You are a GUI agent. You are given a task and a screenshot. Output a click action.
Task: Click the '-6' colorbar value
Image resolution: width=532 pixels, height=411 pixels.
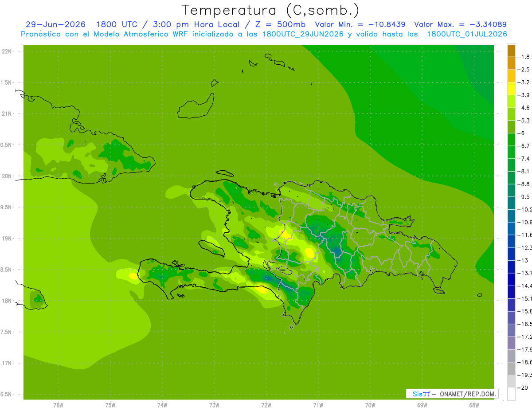(521, 133)
